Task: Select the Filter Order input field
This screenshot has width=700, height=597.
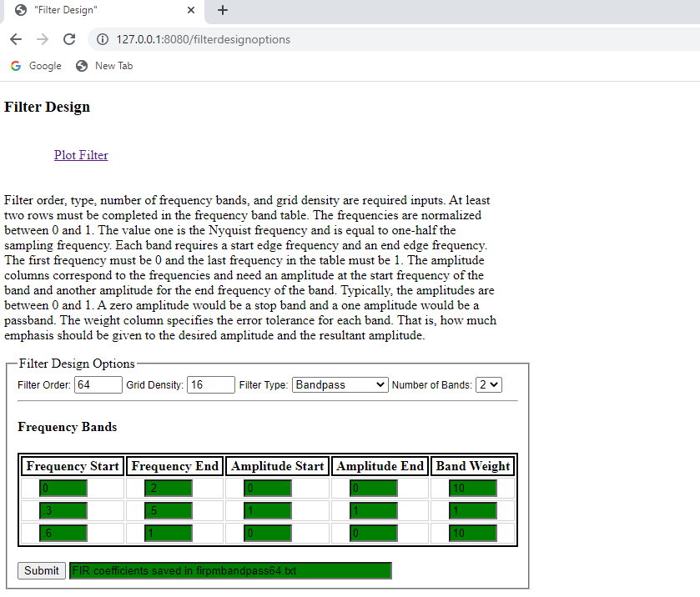Action: tap(98, 384)
